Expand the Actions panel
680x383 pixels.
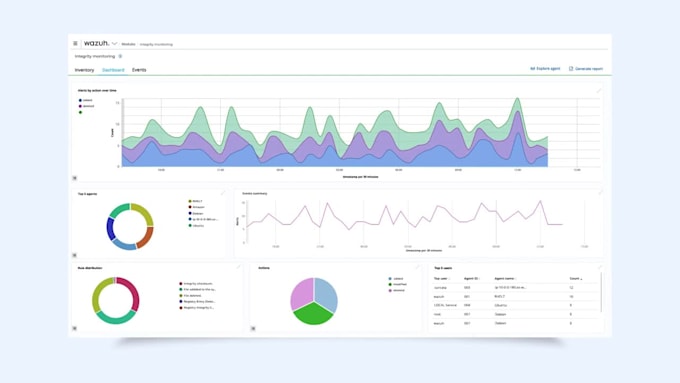click(418, 268)
